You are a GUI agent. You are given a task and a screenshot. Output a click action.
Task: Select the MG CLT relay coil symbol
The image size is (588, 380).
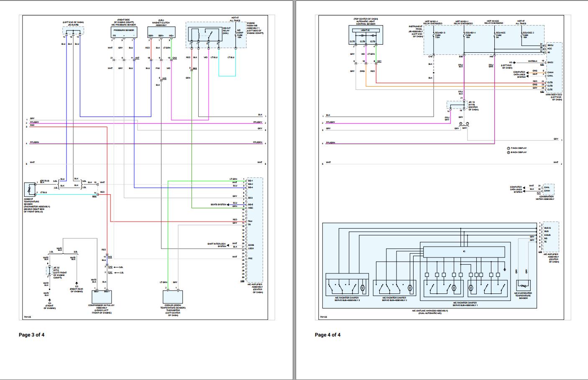199,35
